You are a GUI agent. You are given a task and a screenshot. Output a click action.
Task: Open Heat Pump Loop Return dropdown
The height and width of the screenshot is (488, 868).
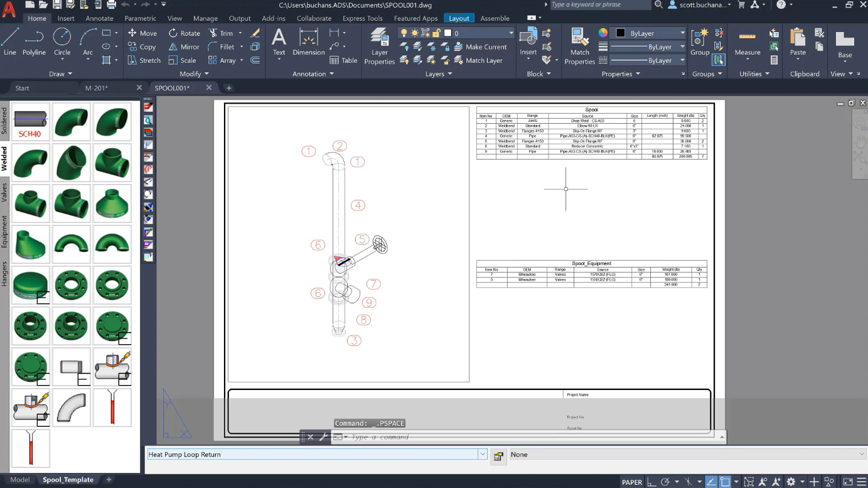[x=483, y=454]
